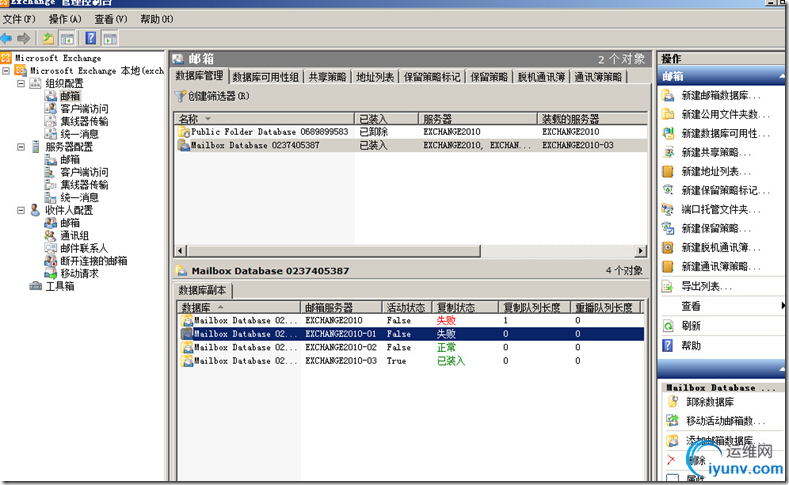789x485 pixels.
Task: Click 新建邮箱数据库 action icon
Action: [x=668, y=95]
